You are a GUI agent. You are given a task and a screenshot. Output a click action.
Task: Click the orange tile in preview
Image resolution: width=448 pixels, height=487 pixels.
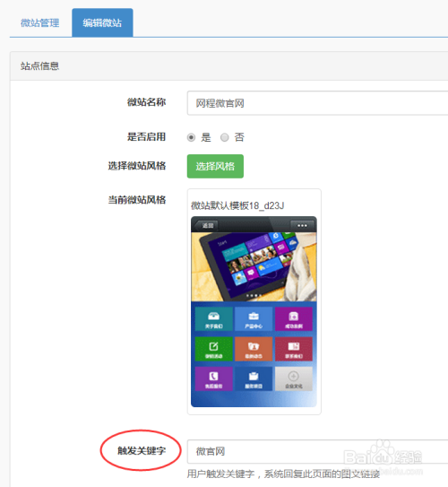point(254,349)
